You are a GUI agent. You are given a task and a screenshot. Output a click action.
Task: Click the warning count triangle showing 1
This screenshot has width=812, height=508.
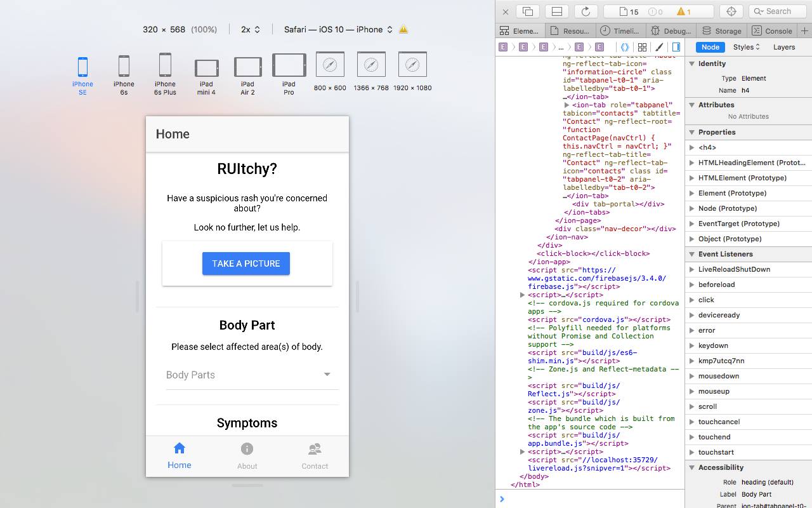(x=684, y=11)
